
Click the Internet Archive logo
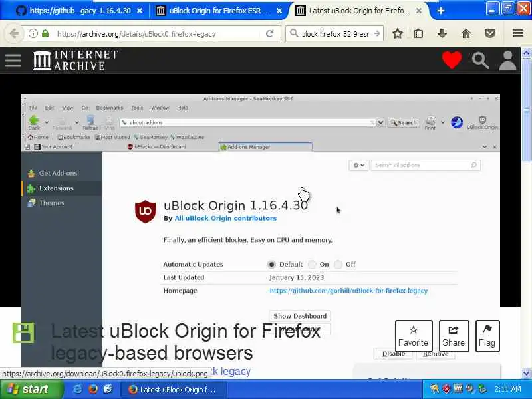(75, 61)
